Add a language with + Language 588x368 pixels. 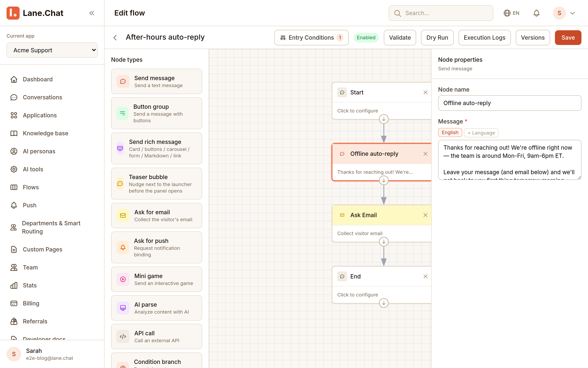click(x=481, y=133)
